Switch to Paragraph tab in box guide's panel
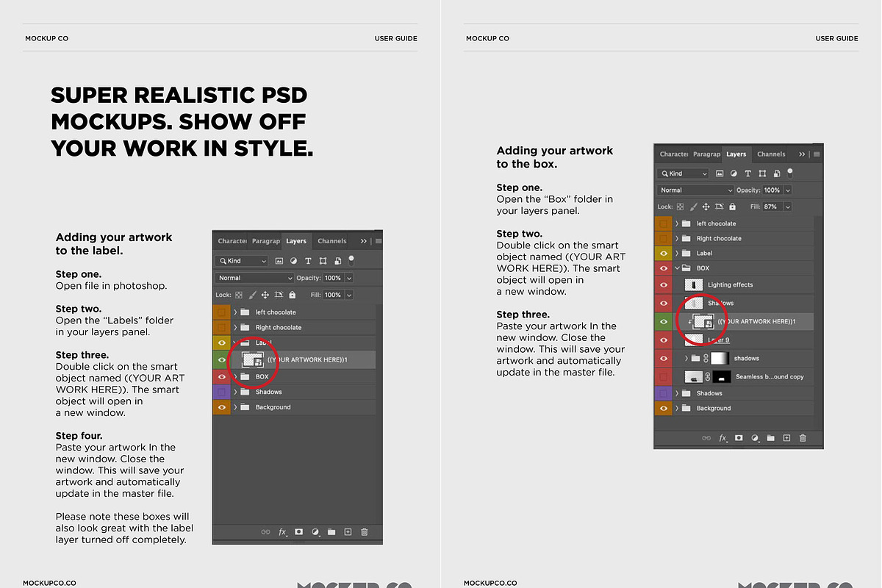 (706, 154)
